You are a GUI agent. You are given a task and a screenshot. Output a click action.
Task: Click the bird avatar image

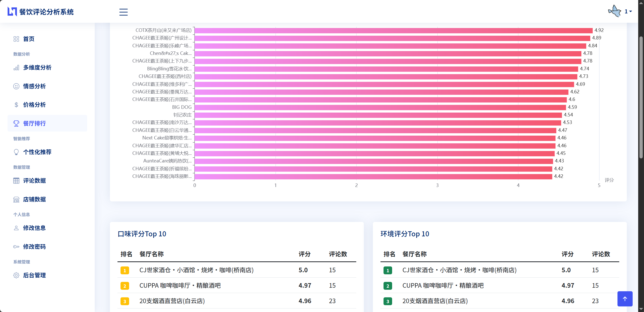[x=614, y=11]
